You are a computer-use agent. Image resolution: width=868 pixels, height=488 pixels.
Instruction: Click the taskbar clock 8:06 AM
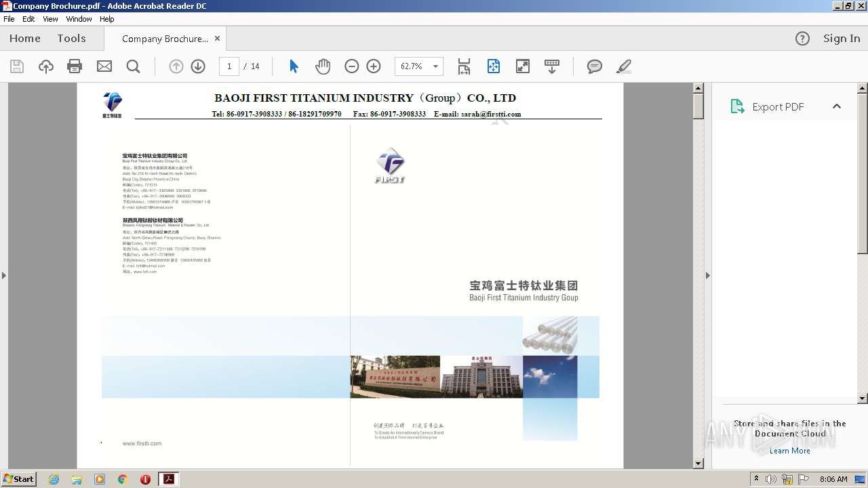pyautogui.click(x=833, y=479)
